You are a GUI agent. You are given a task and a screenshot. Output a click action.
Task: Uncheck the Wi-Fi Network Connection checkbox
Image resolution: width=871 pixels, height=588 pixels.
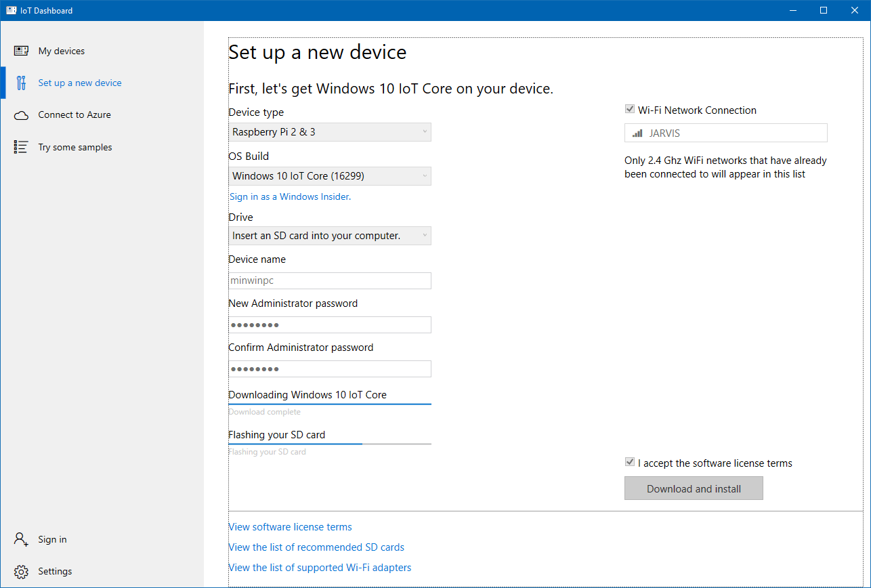pyautogui.click(x=629, y=108)
